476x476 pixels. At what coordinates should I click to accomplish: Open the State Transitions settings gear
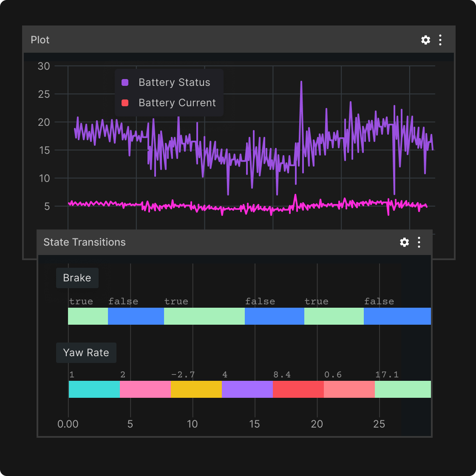(x=404, y=242)
